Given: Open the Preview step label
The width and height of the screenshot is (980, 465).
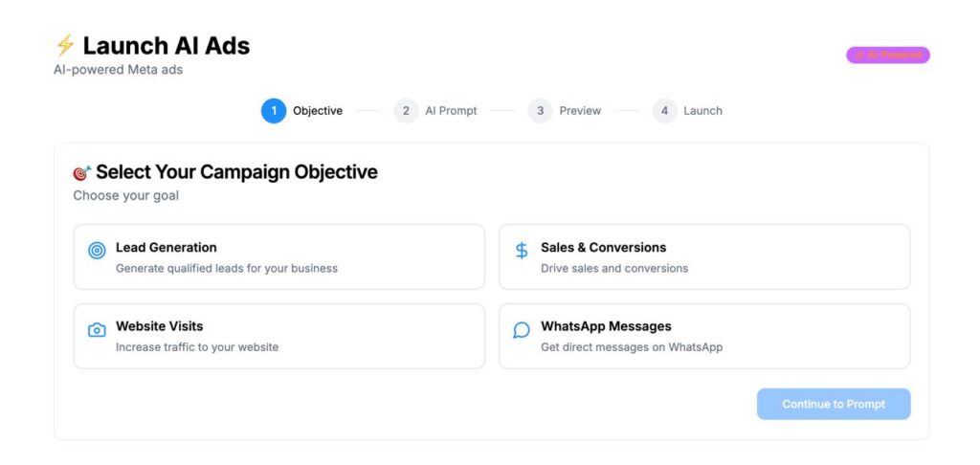Looking at the screenshot, I should coord(580,111).
